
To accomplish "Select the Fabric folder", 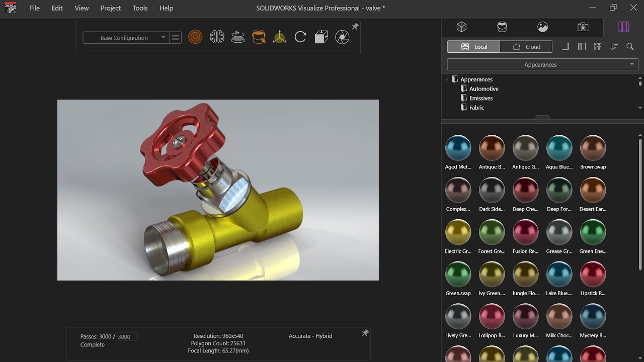I will [x=476, y=108].
